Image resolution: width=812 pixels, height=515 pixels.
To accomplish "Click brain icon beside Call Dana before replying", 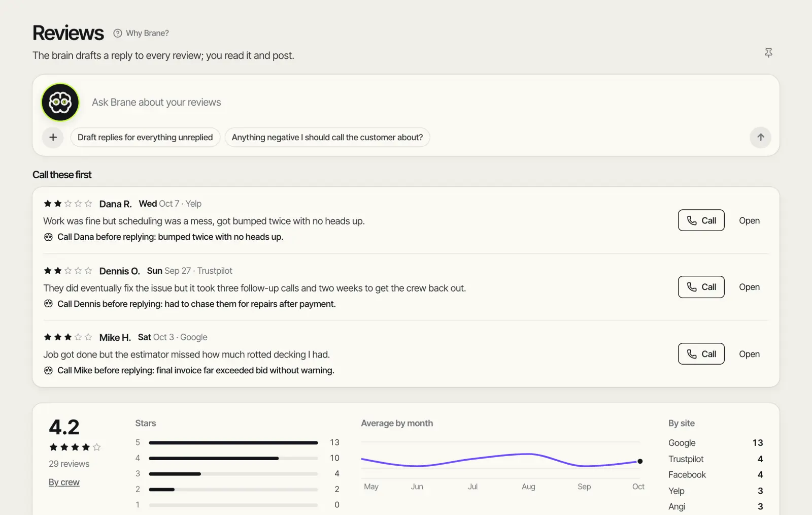I will (x=48, y=237).
